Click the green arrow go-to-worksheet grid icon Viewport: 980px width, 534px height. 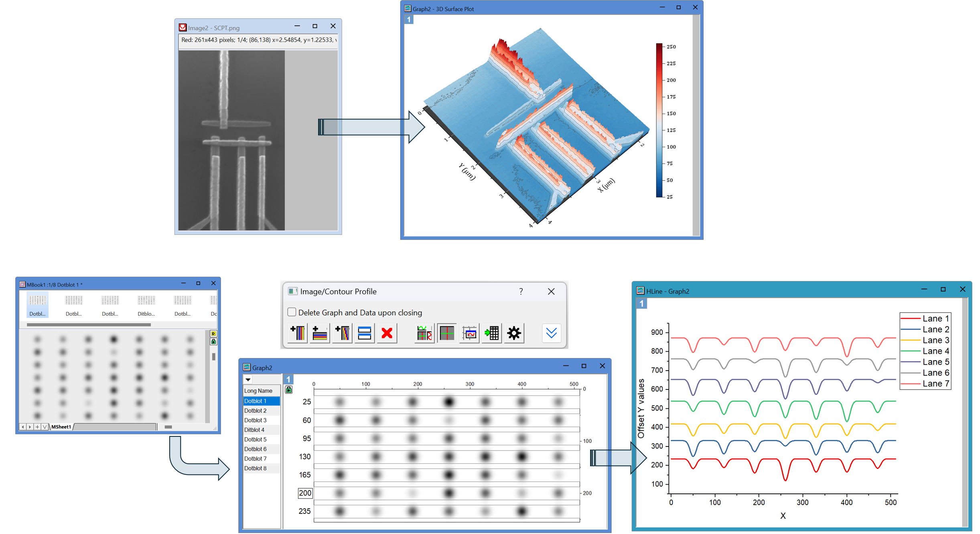click(x=492, y=333)
